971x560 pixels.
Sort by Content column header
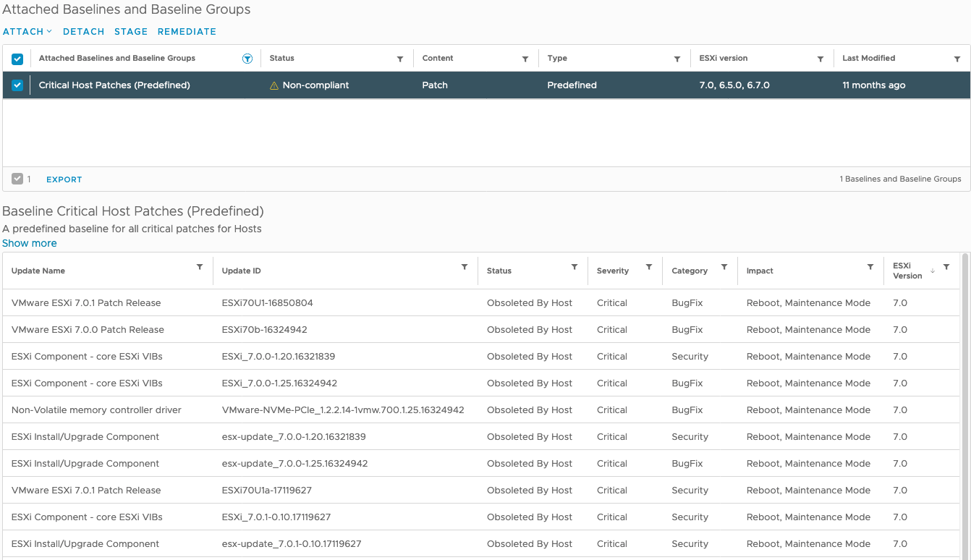(438, 59)
